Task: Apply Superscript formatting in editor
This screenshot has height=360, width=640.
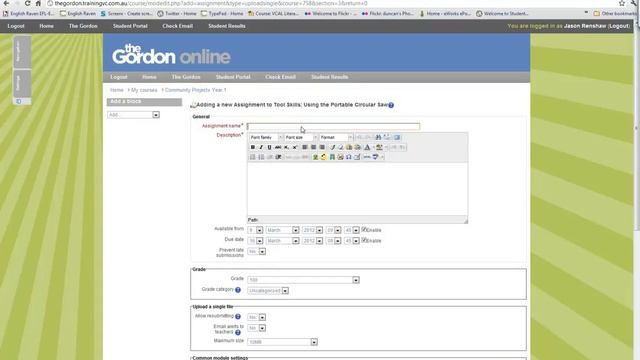Action: click(x=295, y=147)
